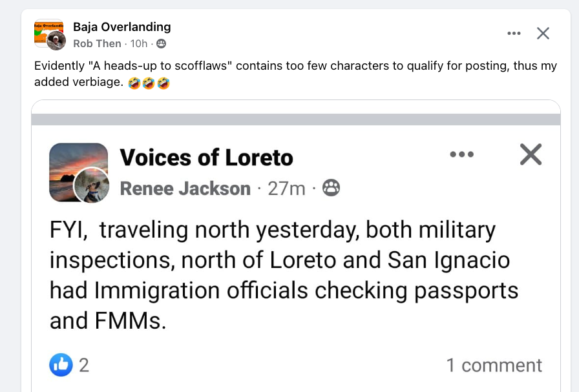Open the outer post's three-dot options menu
579x392 pixels.
tap(514, 34)
